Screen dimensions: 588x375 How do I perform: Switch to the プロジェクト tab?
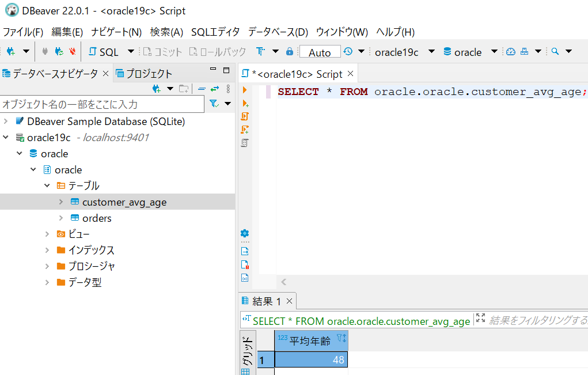coord(144,74)
